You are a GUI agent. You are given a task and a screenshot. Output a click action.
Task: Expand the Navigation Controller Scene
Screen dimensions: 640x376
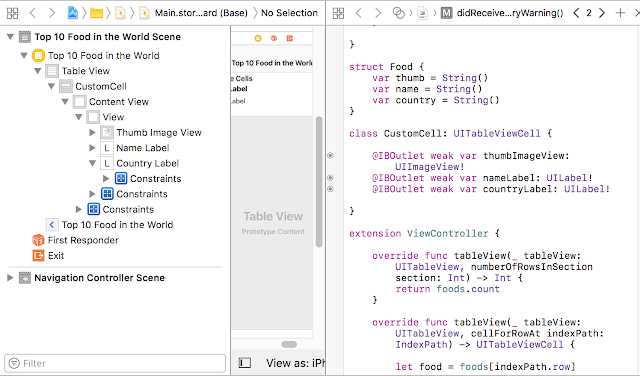pos(10,278)
